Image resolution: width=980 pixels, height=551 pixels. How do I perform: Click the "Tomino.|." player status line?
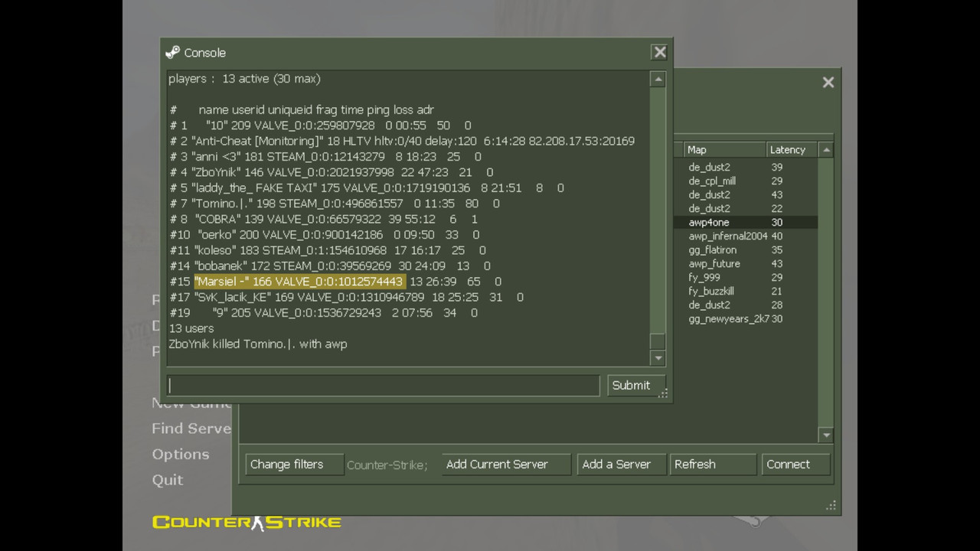tap(335, 204)
